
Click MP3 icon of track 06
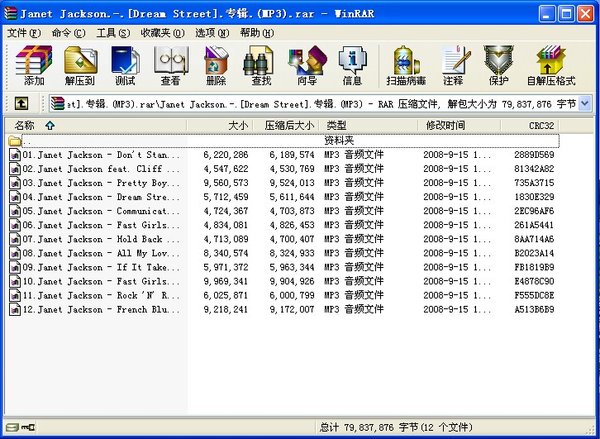15,225
